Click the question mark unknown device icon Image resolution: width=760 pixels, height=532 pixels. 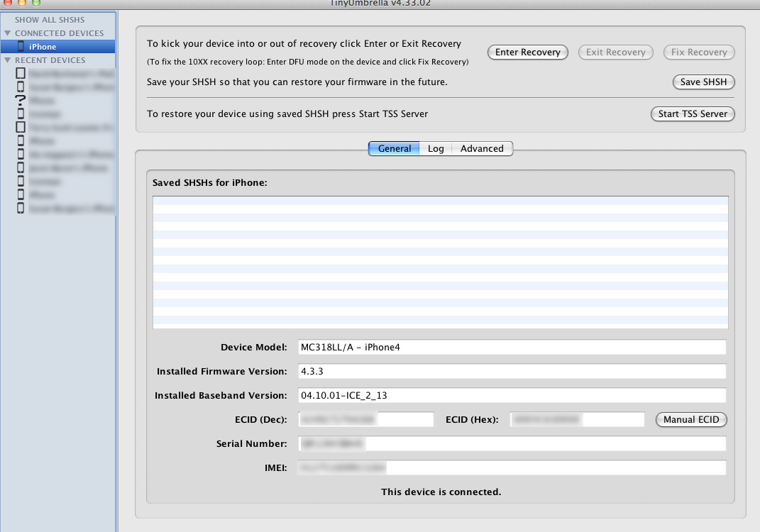pyautogui.click(x=21, y=100)
